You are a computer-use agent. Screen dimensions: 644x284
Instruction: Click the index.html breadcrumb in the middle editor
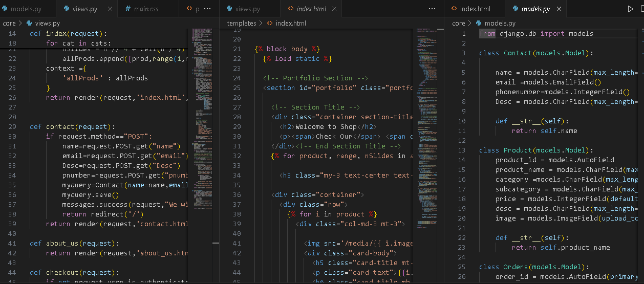tap(290, 23)
